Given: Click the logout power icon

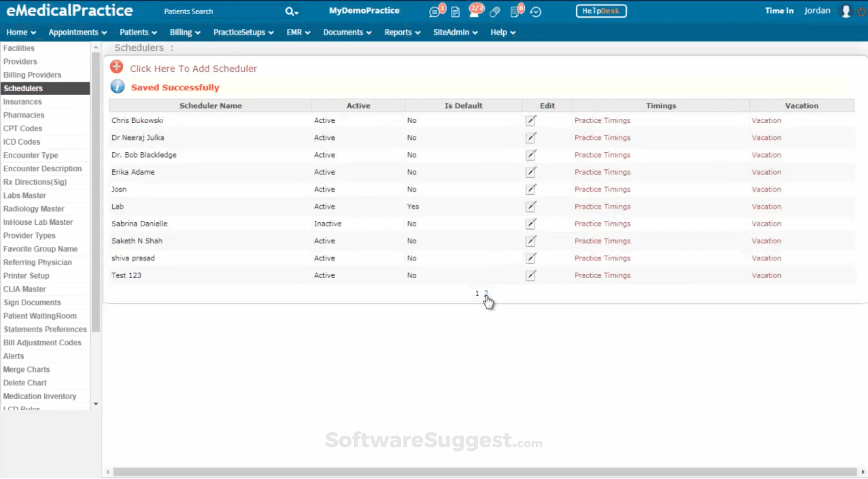Looking at the screenshot, I should pos(862,11).
